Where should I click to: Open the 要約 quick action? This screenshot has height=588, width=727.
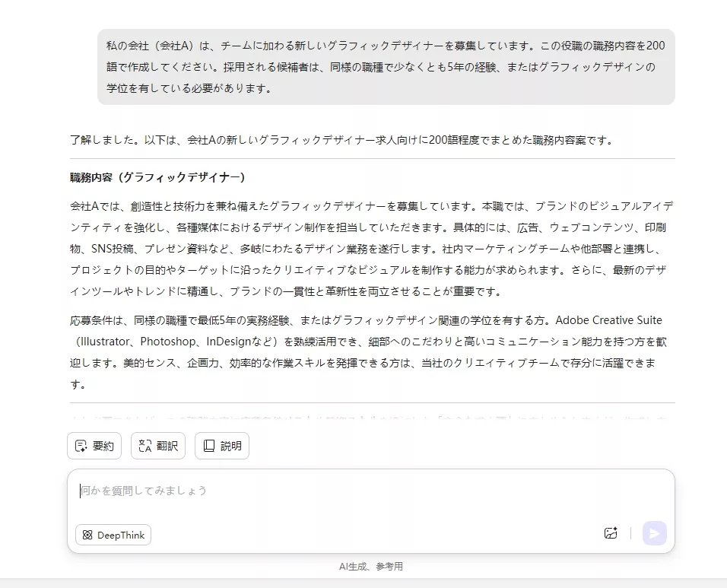[x=94, y=446]
